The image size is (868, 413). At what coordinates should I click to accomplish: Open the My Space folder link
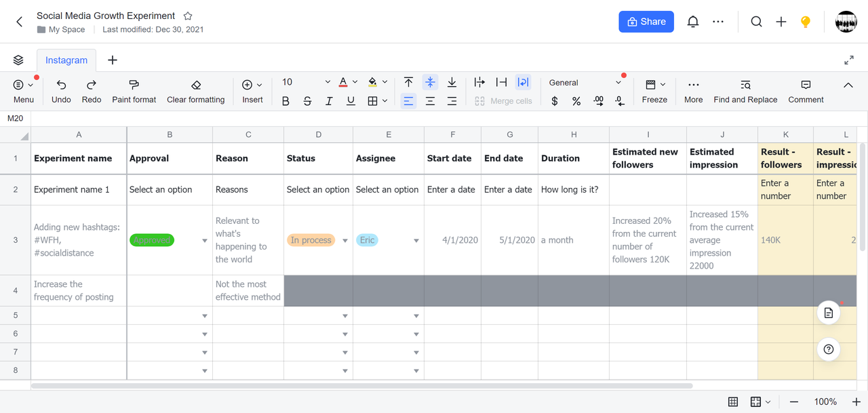click(67, 29)
